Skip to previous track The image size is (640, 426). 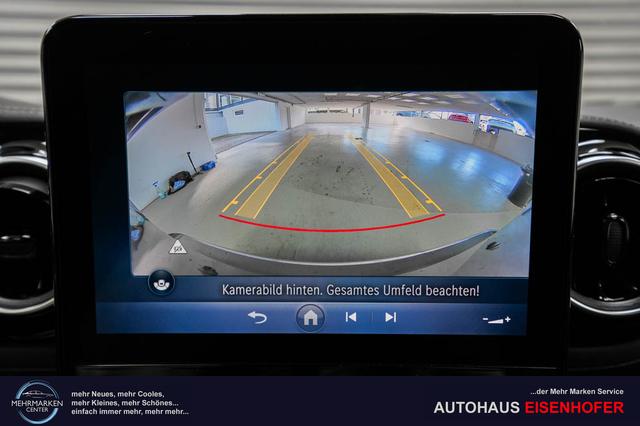pos(351,317)
